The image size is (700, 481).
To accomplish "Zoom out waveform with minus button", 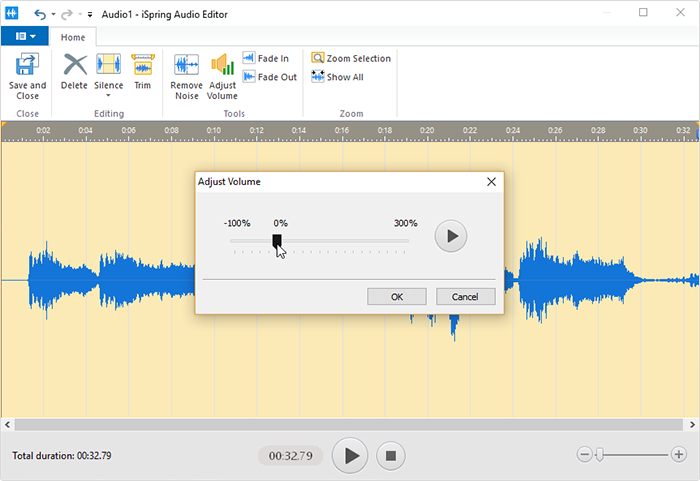I will pyautogui.click(x=584, y=455).
